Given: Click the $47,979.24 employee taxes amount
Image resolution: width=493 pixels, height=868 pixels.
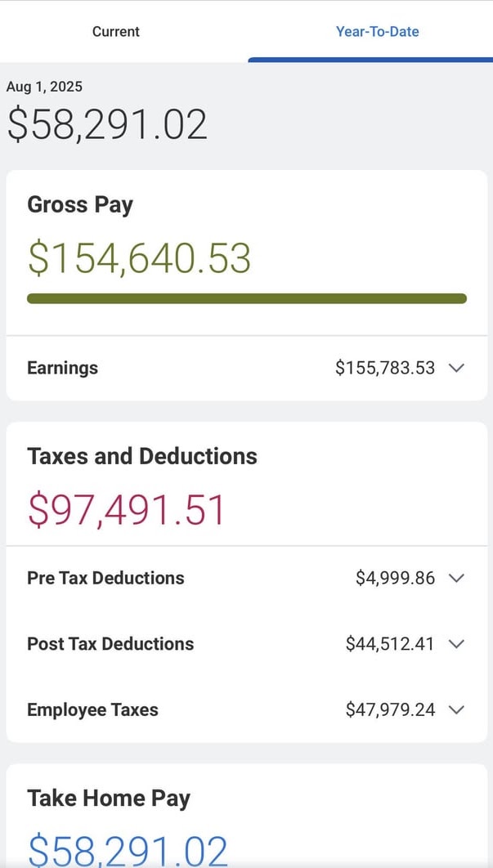Looking at the screenshot, I should 391,709.
